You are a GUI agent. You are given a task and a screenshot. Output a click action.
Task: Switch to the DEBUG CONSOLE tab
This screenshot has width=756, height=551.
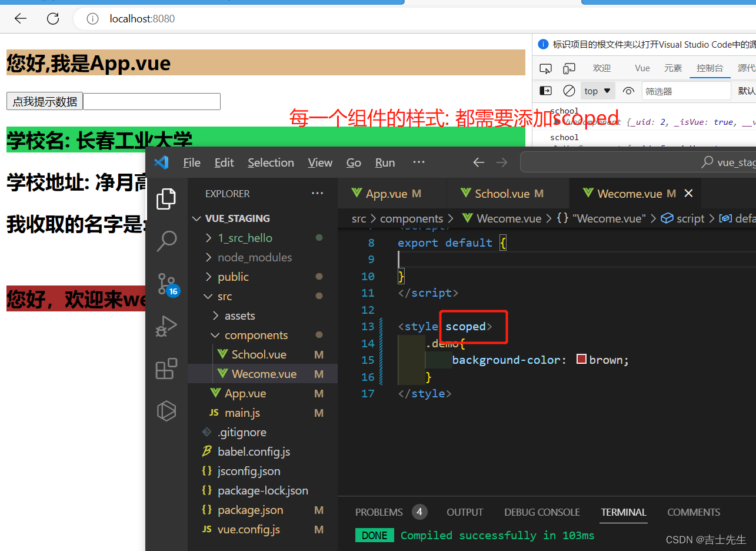542,512
